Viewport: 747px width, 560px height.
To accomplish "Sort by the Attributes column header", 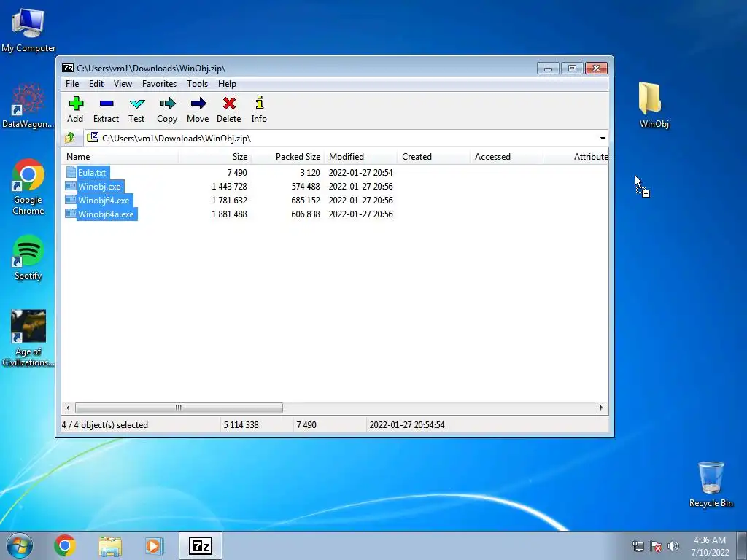I will click(576, 157).
